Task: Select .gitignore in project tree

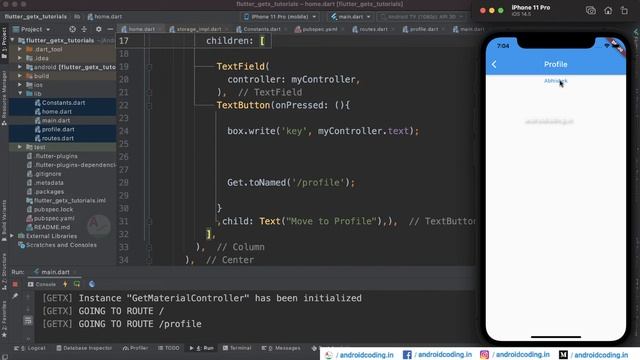Action: 47,174
